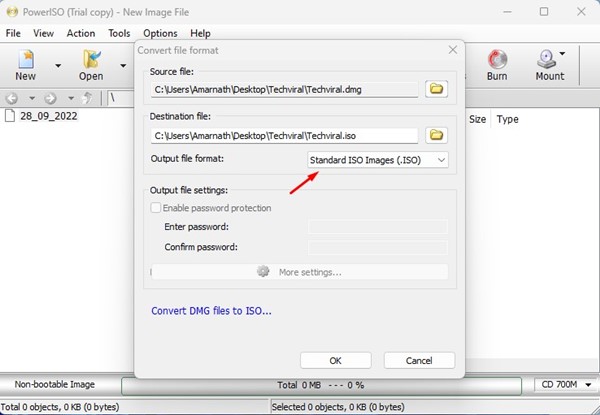The image size is (600, 415).
Task: Open the Convert DMG files to ISO link
Action: (x=211, y=311)
